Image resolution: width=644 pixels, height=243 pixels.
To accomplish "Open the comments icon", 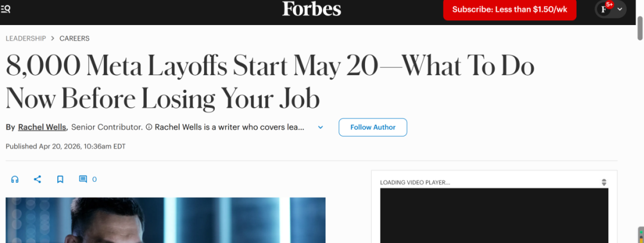I will [x=83, y=179].
